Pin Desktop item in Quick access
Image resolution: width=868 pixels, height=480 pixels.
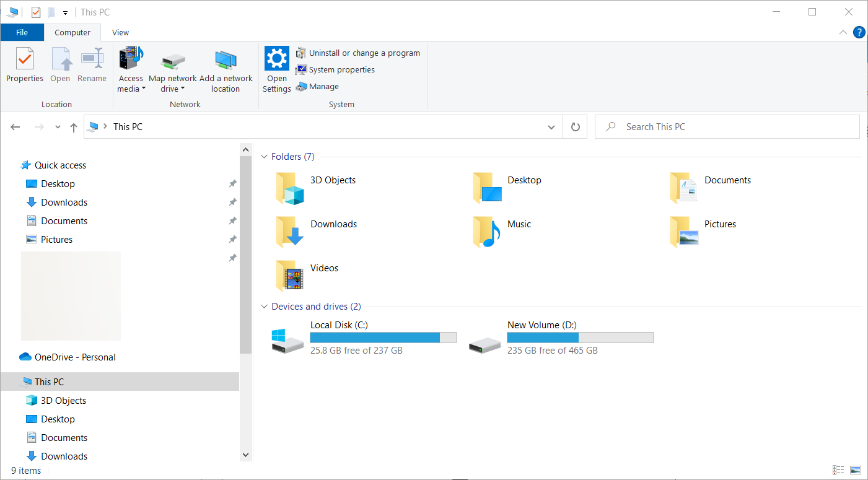pyautogui.click(x=232, y=183)
